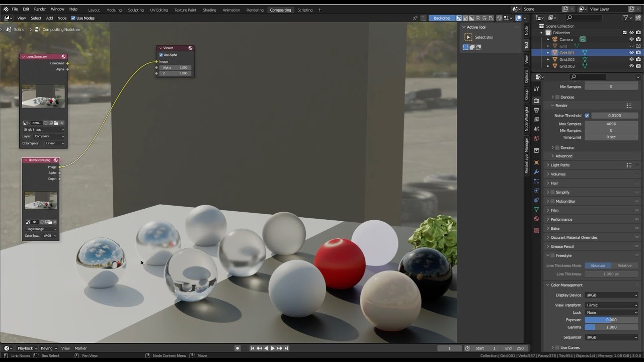Viewport: 644px width, 362px height.
Task: Toggle the Use Nodes checkbox
Action: pos(73,18)
